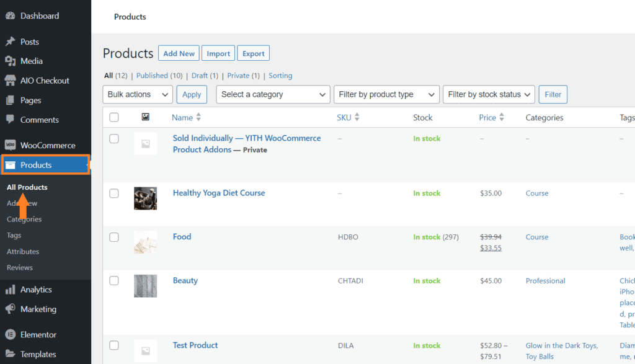Select the Elementor icon
635x364 pixels.
coord(11,334)
